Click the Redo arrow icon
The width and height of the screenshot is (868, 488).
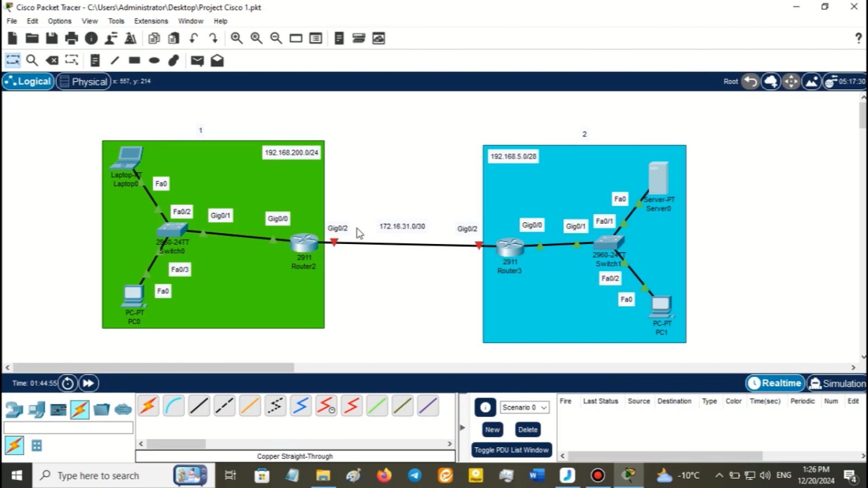click(x=213, y=38)
